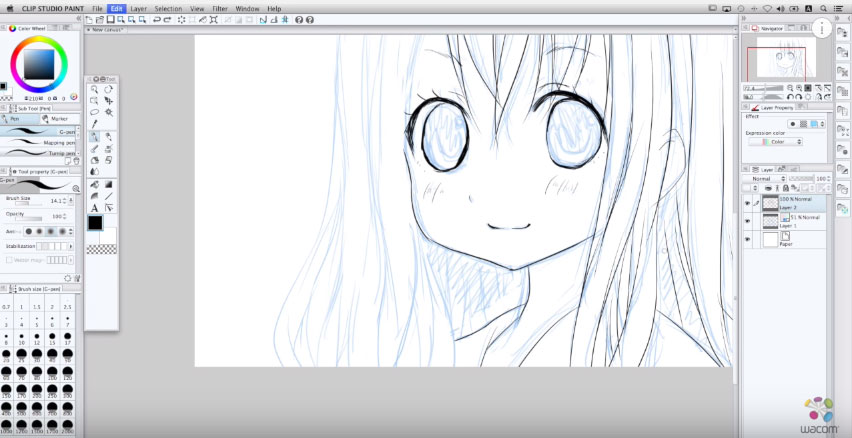Toggle visibility of the Paper layer
852x438 pixels.
click(x=747, y=239)
